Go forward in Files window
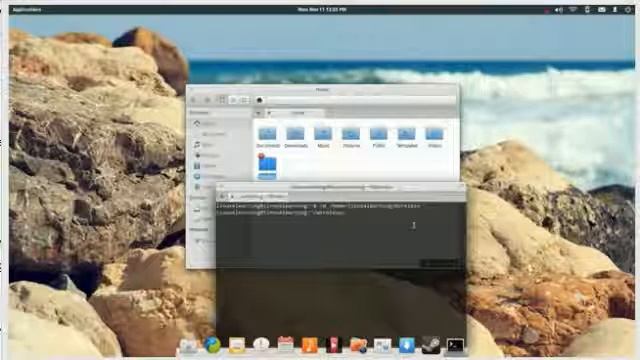This screenshot has width=640, height=360. 207,100
